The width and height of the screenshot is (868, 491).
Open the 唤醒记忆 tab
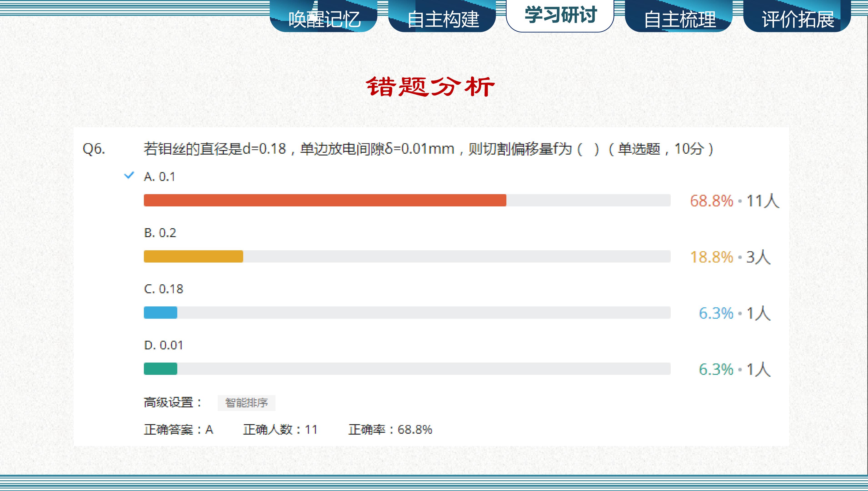(324, 19)
